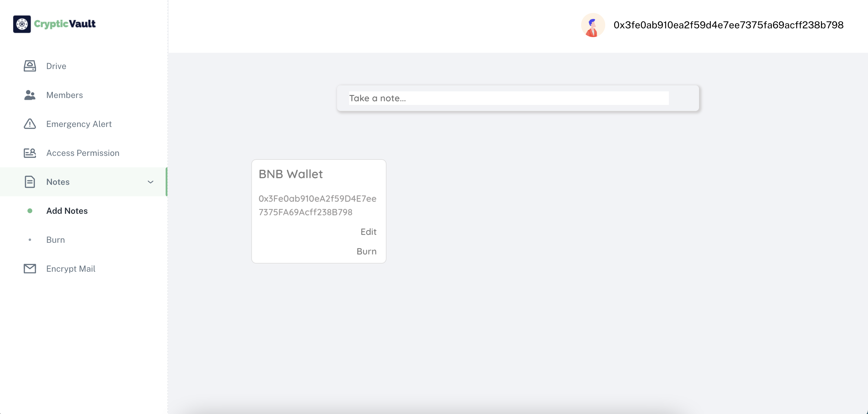This screenshot has height=414, width=868.
Task: Click the CrypticVault logo icon
Action: point(22,24)
